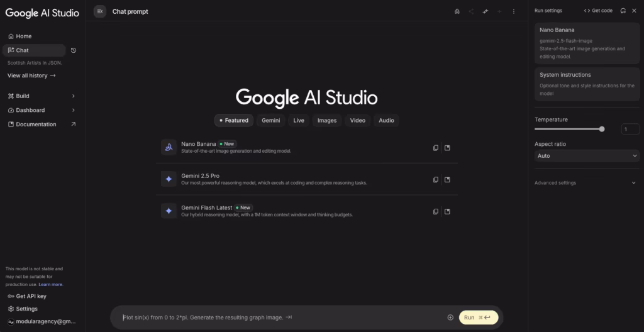Click the Run button

(x=479, y=317)
